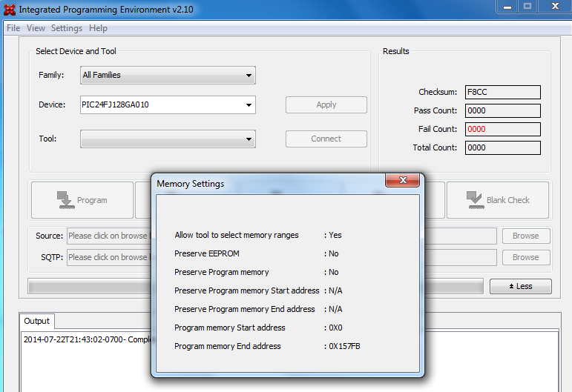
Task: Collapse panel with Less button
Action: [x=521, y=286]
